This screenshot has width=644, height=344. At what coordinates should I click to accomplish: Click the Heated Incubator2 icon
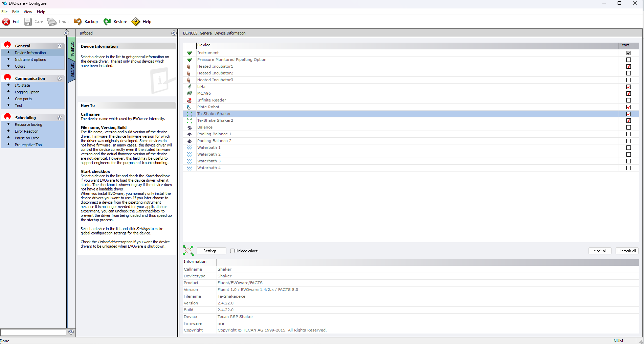coord(189,73)
